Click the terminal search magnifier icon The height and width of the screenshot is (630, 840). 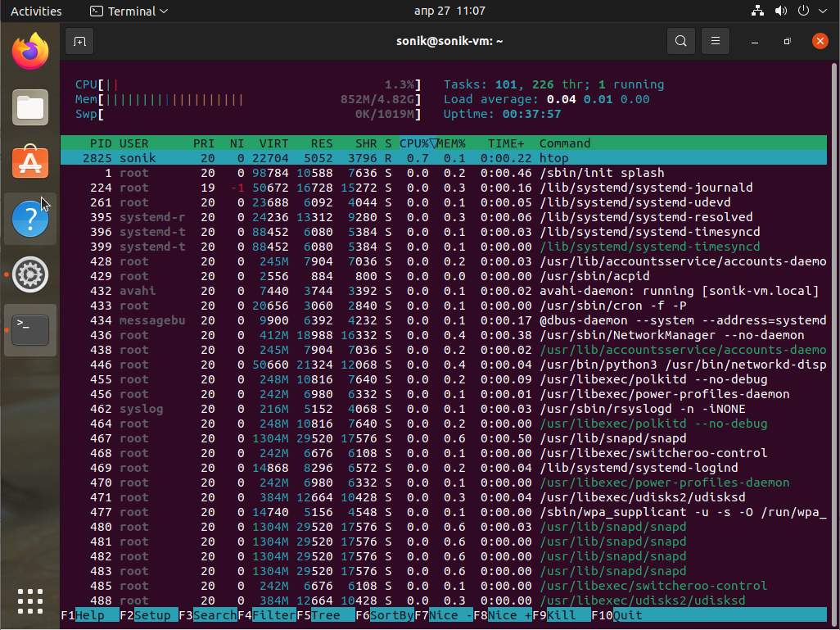(x=680, y=41)
